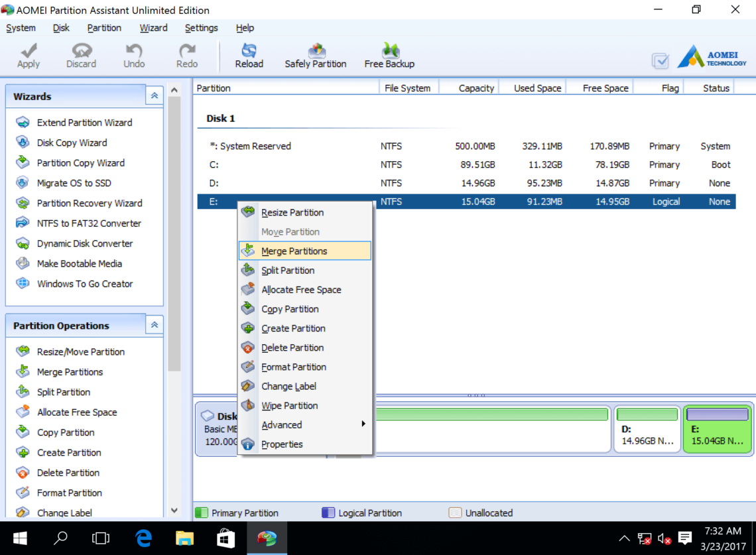The width and height of the screenshot is (756, 555).
Task: Click the Discard toolbar icon
Action: pyautogui.click(x=81, y=56)
